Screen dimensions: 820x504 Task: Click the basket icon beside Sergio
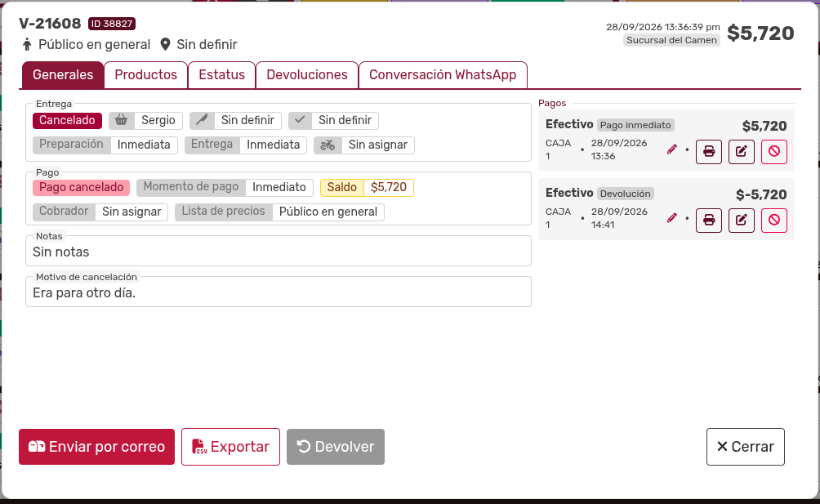point(122,120)
